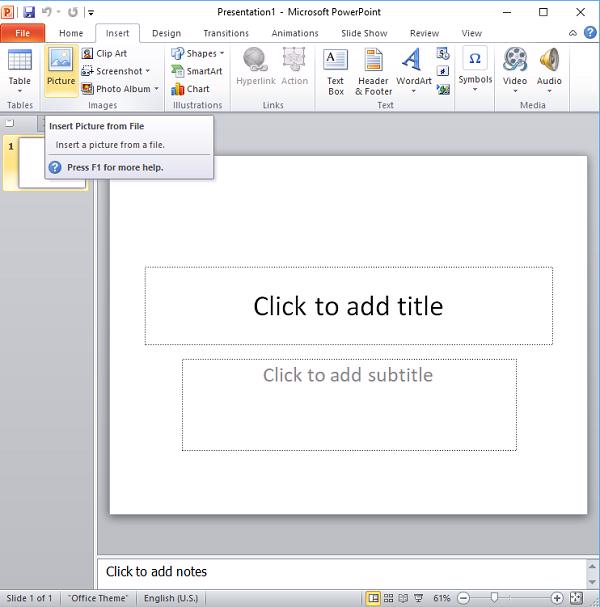Adjust the zoom slider handle
This screenshot has width=600, height=607.
(x=494, y=598)
